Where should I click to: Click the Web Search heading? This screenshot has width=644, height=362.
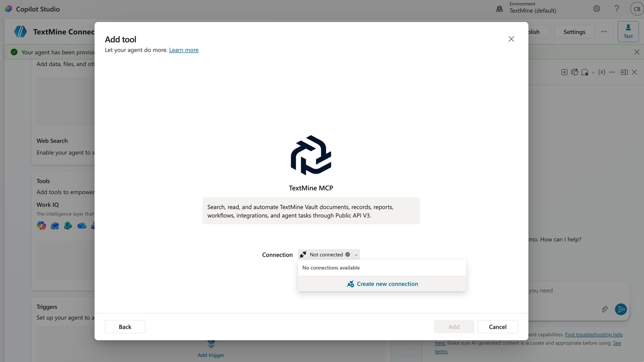click(x=52, y=141)
